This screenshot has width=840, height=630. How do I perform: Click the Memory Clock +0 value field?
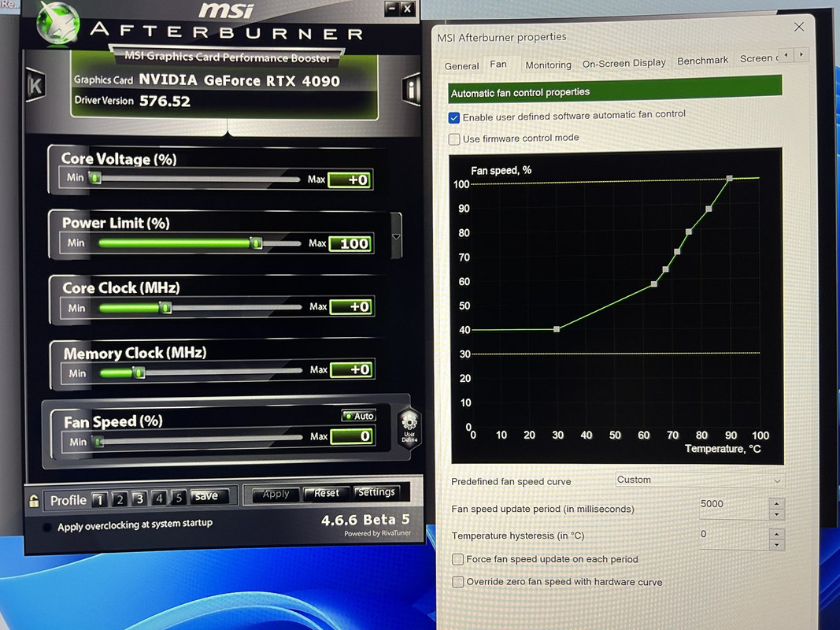click(x=352, y=369)
